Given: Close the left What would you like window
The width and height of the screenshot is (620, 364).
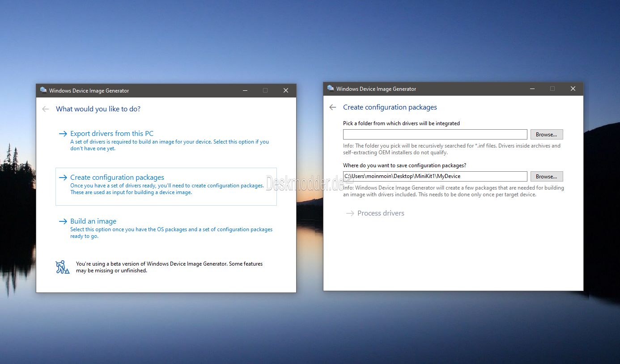Looking at the screenshot, I should pos(286,90).
